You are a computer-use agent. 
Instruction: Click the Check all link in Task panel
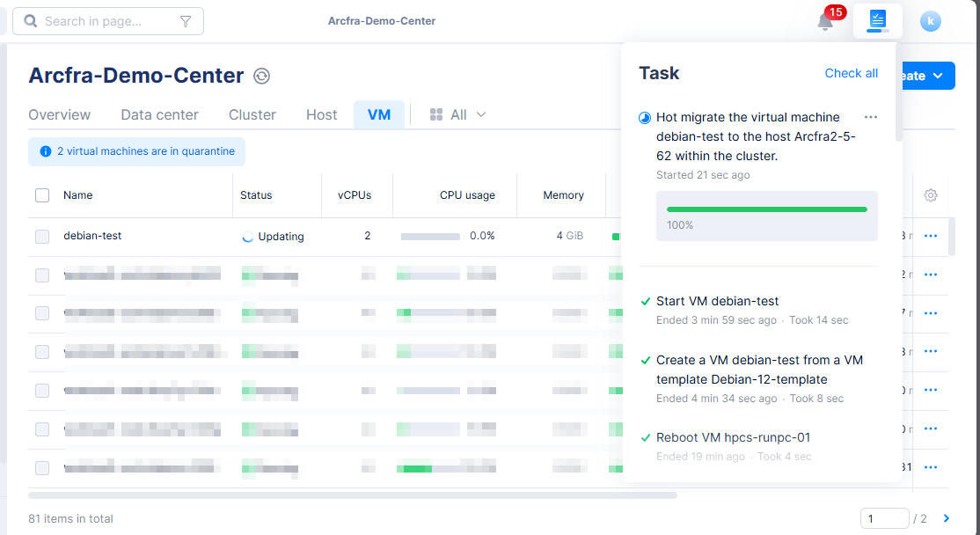point(851,73)
